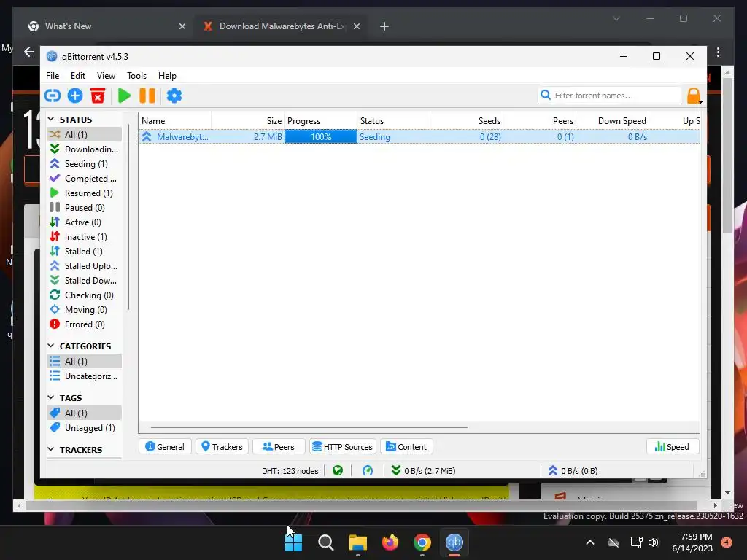
Task: Open Windows Start from the taskbar
Action: [x=293, y=542]
